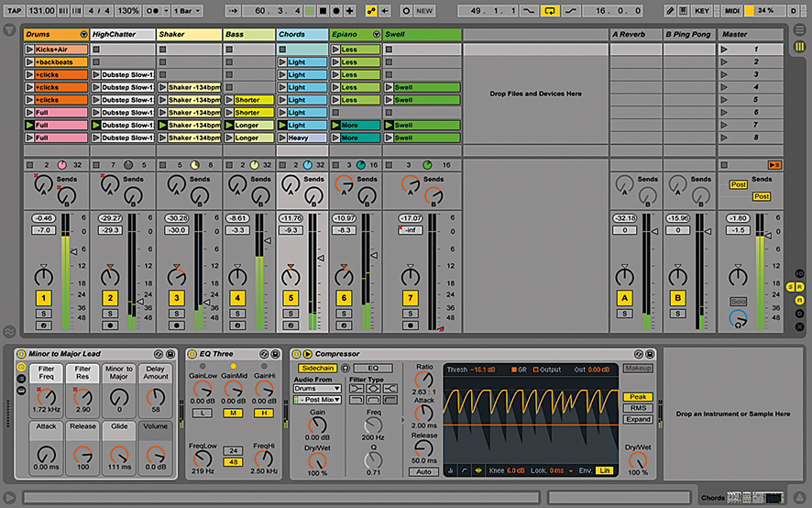Click the Compressor sidechain headphone listen icon
Screen dimensions: 812x508
(x=346, y=368)
